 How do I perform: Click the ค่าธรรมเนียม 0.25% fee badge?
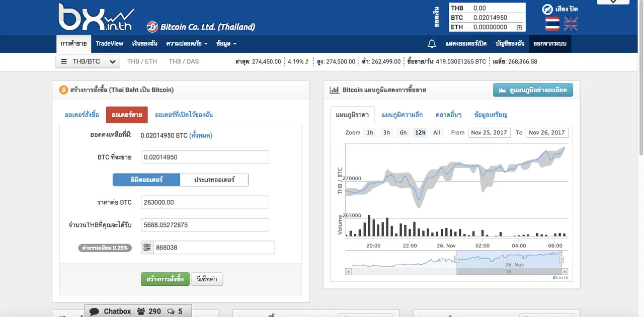point(105,248)
